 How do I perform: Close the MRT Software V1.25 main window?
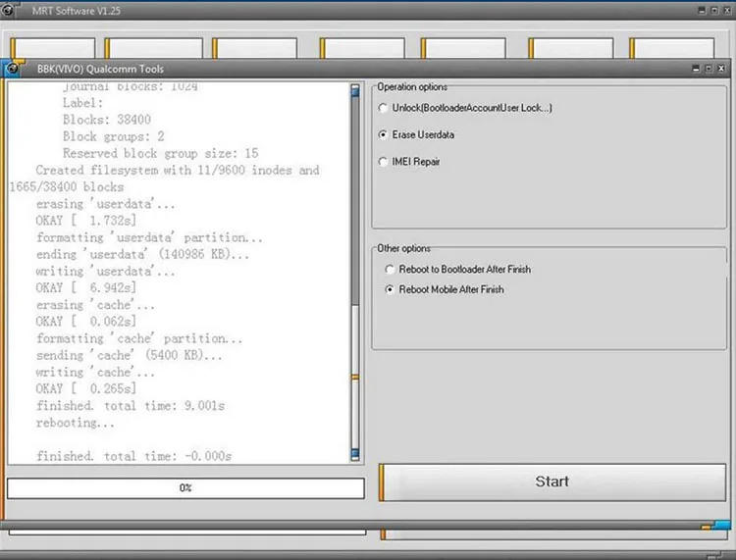coord(727,10)
